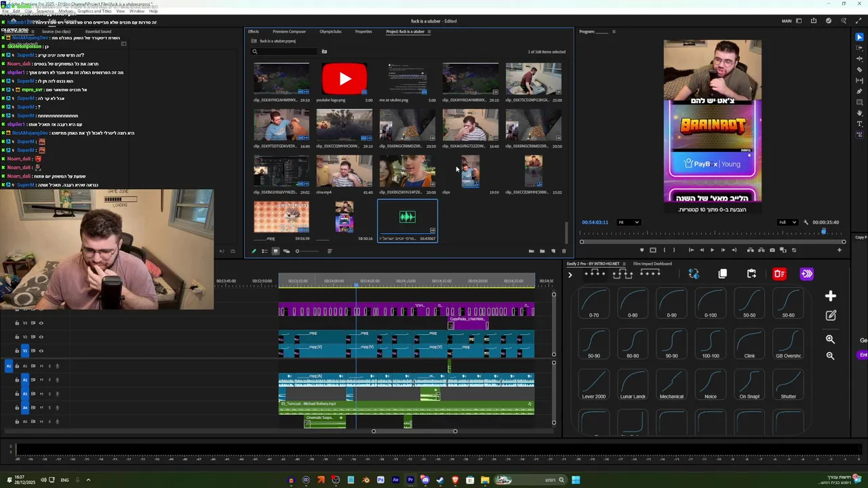Mute audio track A3
868x488 pixels.
click(x=41, y=394)
